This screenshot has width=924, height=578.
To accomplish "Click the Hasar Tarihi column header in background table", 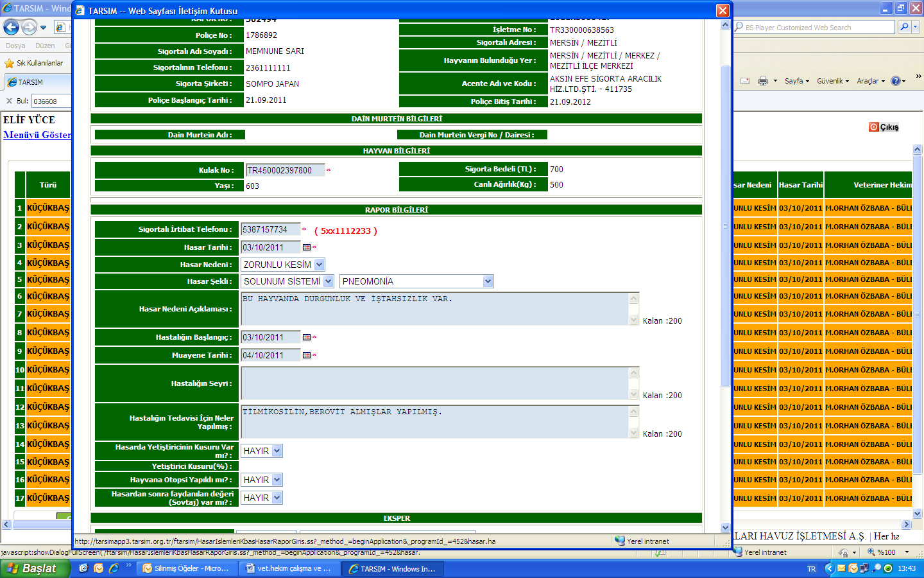I will (x=801, y=185).
